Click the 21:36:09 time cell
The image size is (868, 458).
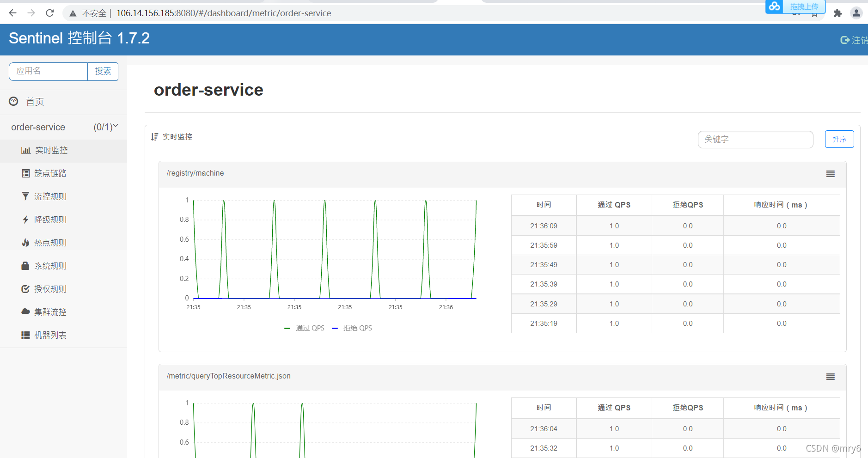pos(544,226)
